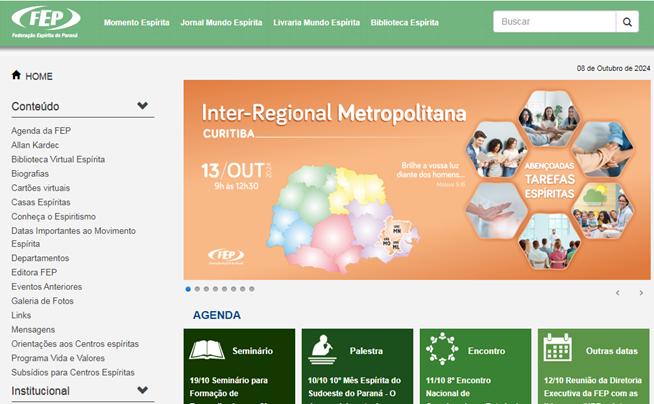Click the people circle Encontro icon
This screenshot has height=404, width=654.
coord(442,349)
